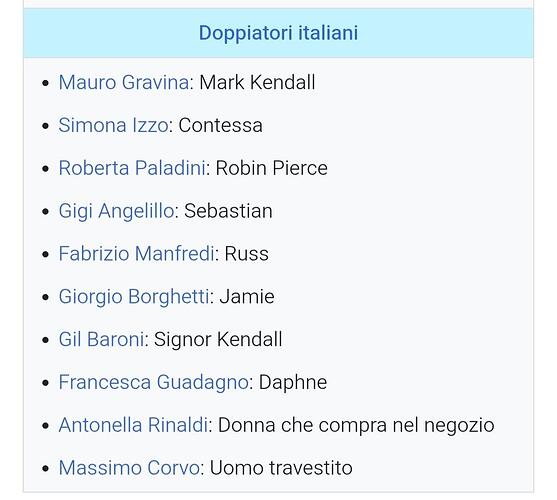Click the Sebastian character name
The height and width of the screenshot is (500, 557).
(228, 211)
